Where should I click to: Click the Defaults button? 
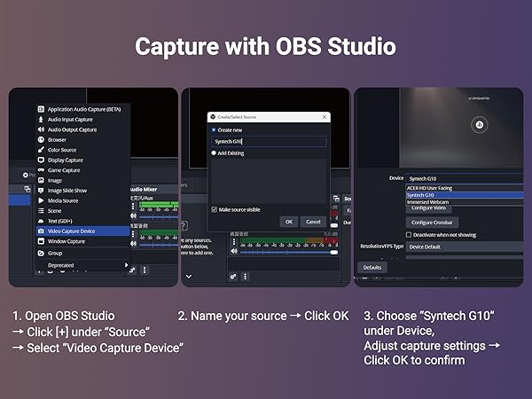(x=372, y=268)
